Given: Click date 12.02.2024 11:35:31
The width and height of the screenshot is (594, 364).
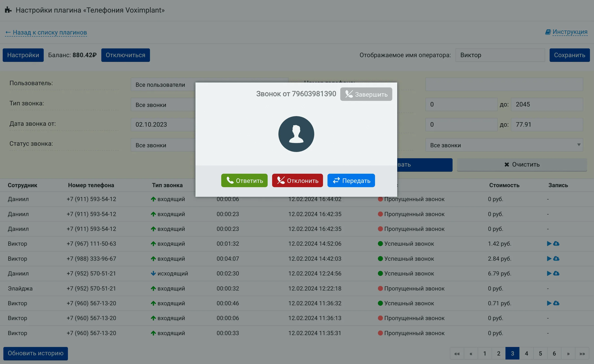Looking at the screenshot, I should point(315,333).
